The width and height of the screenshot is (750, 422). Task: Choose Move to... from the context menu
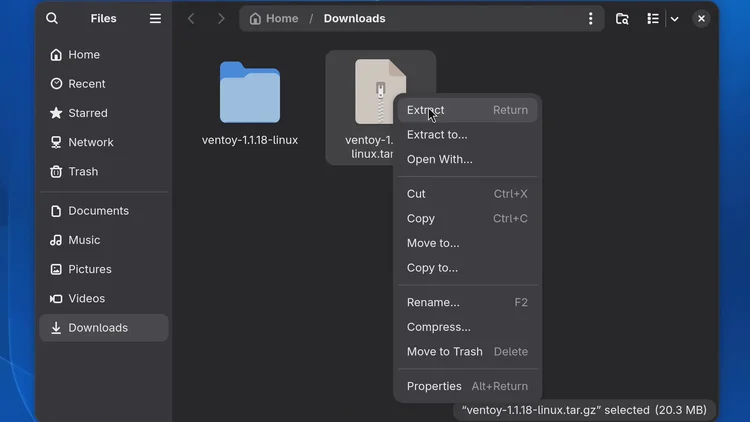467,243
